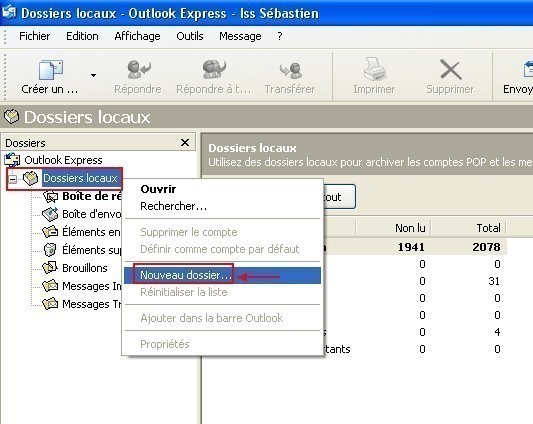Viewport: 533px width, 424px height.
Task: Open the Edition menu
Action: point(82,36)
